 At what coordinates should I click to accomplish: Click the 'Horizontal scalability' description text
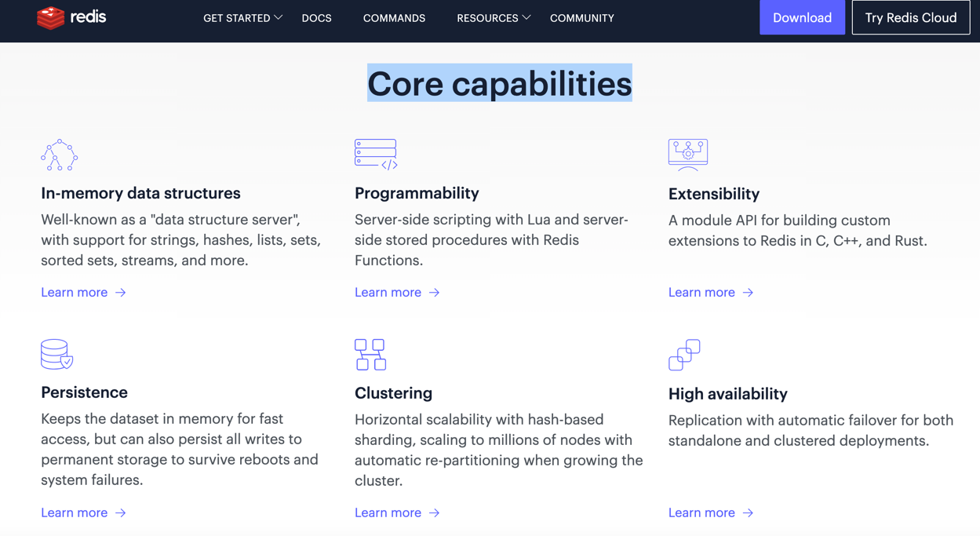point(499,450)
